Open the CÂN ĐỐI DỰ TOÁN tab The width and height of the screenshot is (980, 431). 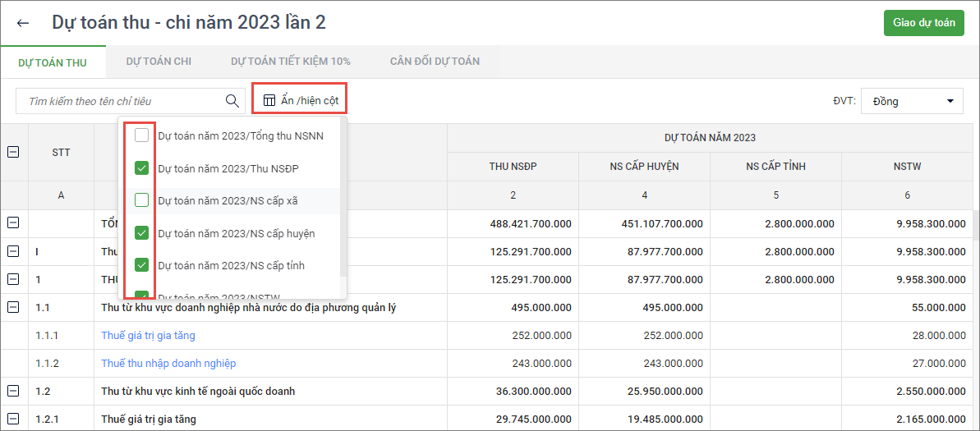point(435,62)
